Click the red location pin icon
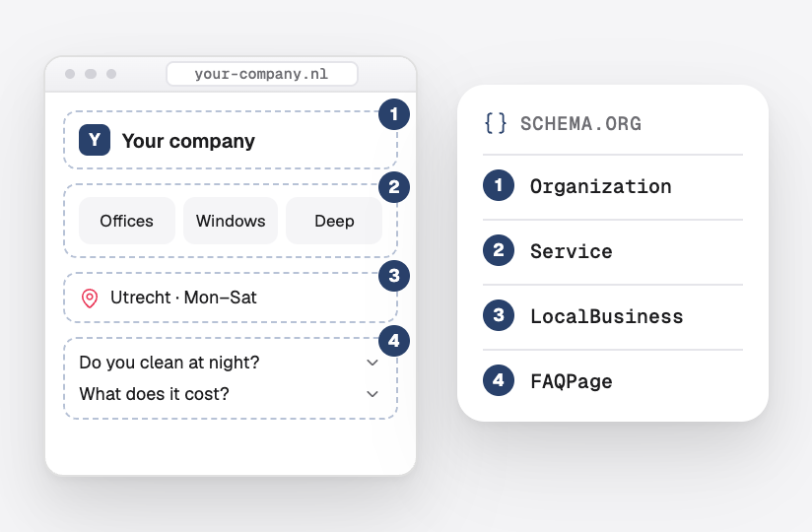 pos(90,299)
